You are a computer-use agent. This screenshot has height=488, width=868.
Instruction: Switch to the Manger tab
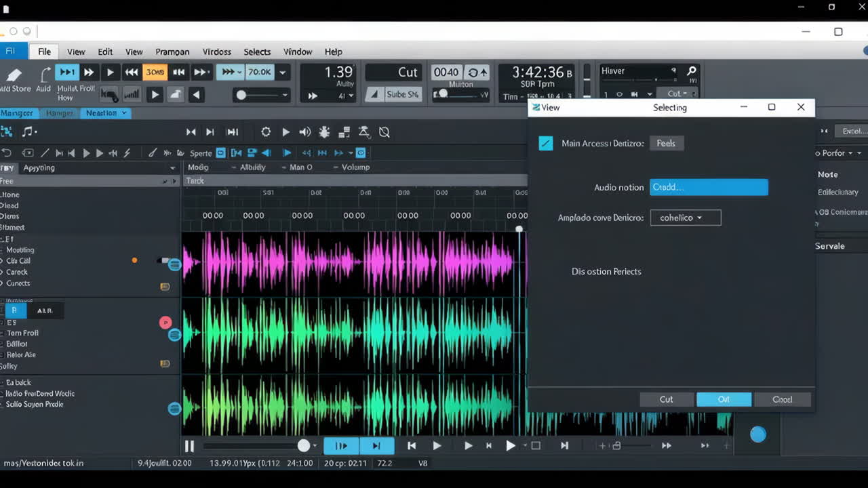point(18,113)
